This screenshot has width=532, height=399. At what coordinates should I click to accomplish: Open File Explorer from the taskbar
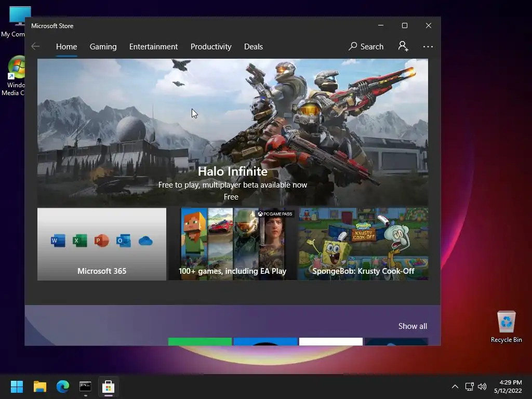click(x=39, y=387)
